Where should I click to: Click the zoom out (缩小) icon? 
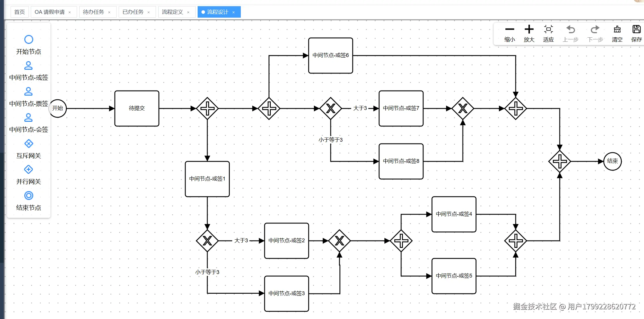[510, 29]
